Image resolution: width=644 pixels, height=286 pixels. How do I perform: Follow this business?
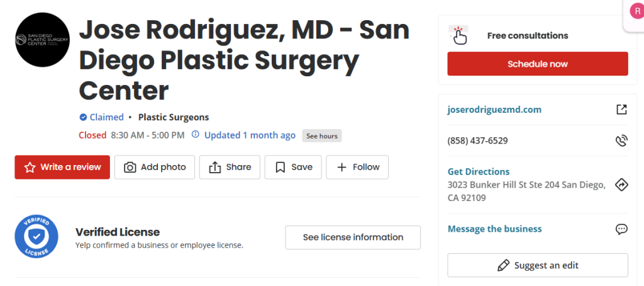[x=357, y=167]
